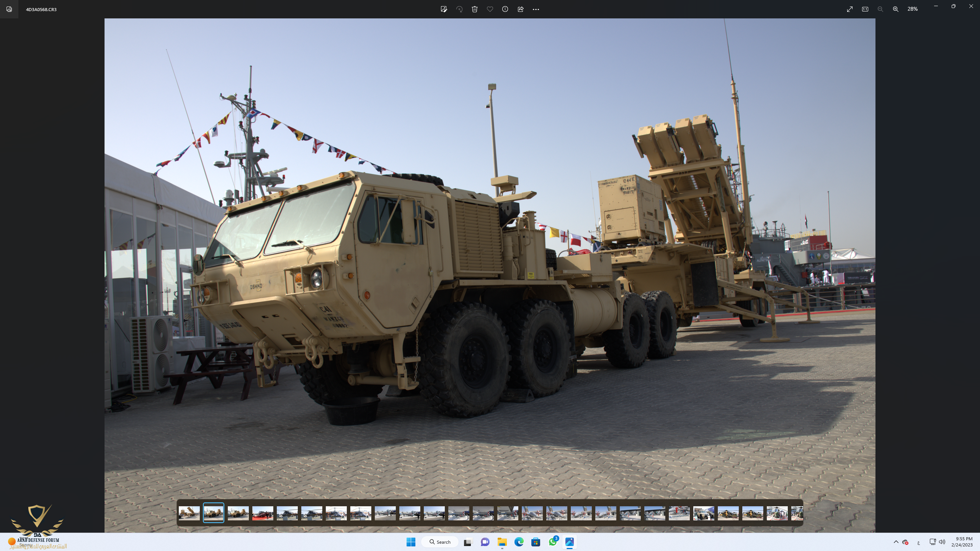980x551 pixels.
Task: Click the Photos app icon in title bar
Action: coord(9,9)
